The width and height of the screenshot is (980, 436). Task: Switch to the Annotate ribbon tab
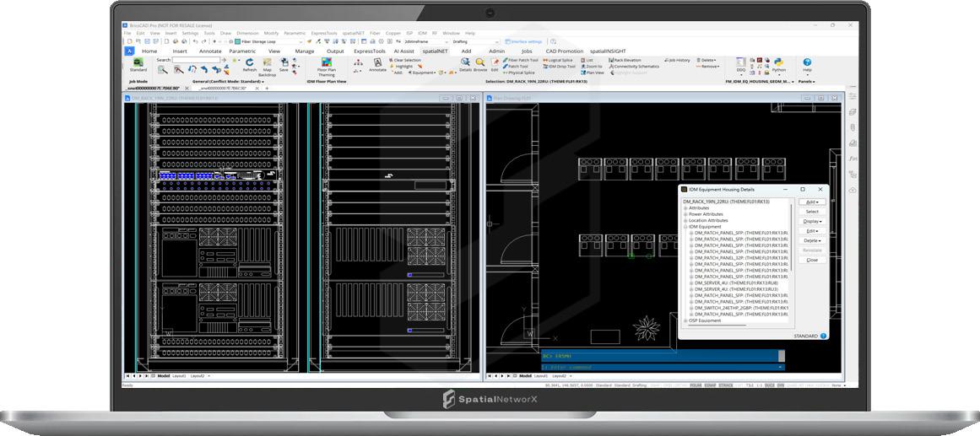(x=211, y=51)
